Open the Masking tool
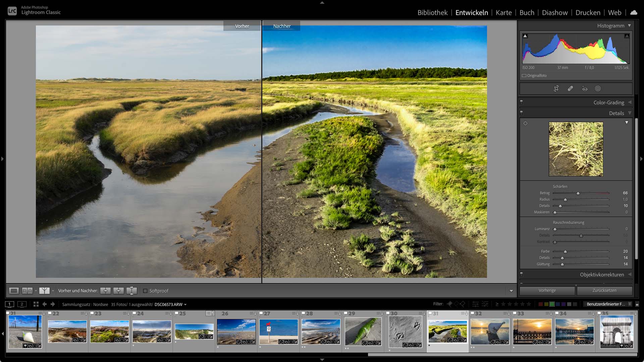Image resolution: width=644 pixels, height=362 pixels. 598,89
